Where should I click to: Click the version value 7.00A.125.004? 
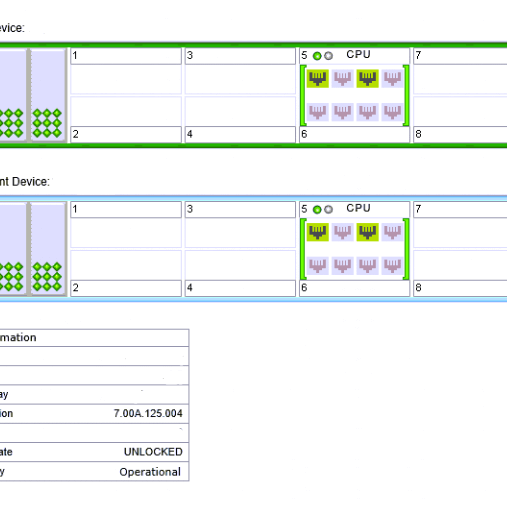click(x=148, y=413)
